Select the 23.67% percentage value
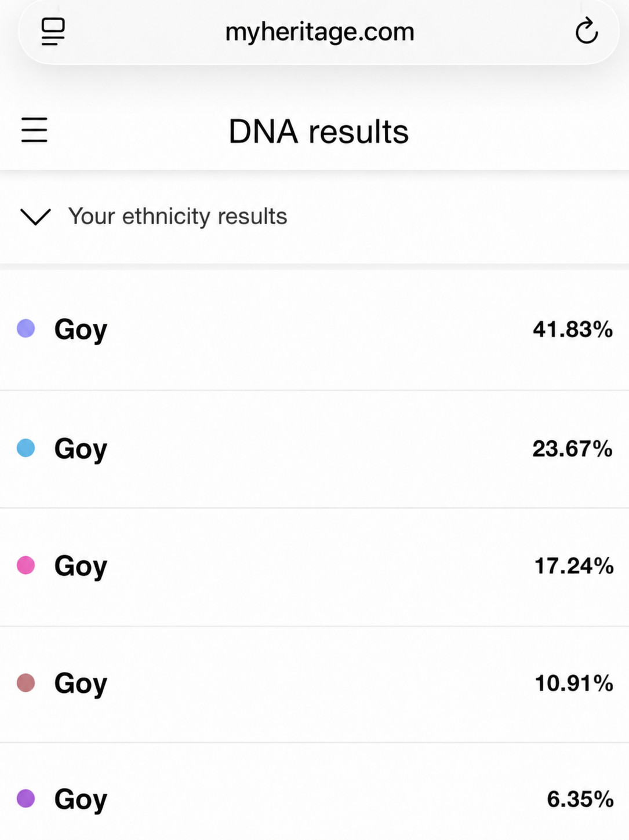The height and width of the screenshot is (840, 629). (x=573, y=448)
